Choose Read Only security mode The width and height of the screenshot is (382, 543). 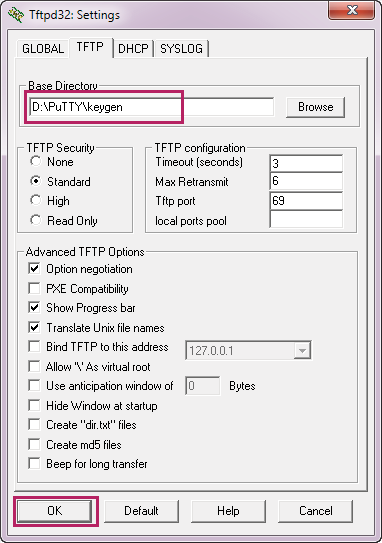click(x=35, y=220)
